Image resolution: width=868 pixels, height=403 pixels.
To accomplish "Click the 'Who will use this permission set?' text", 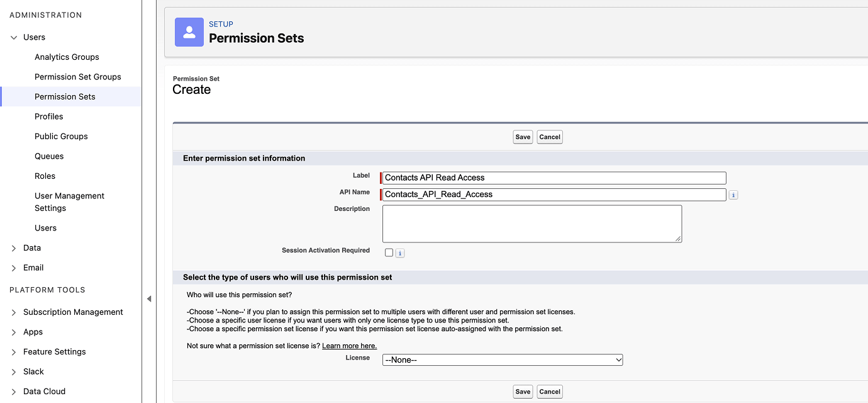I will (x=239, y=295).
